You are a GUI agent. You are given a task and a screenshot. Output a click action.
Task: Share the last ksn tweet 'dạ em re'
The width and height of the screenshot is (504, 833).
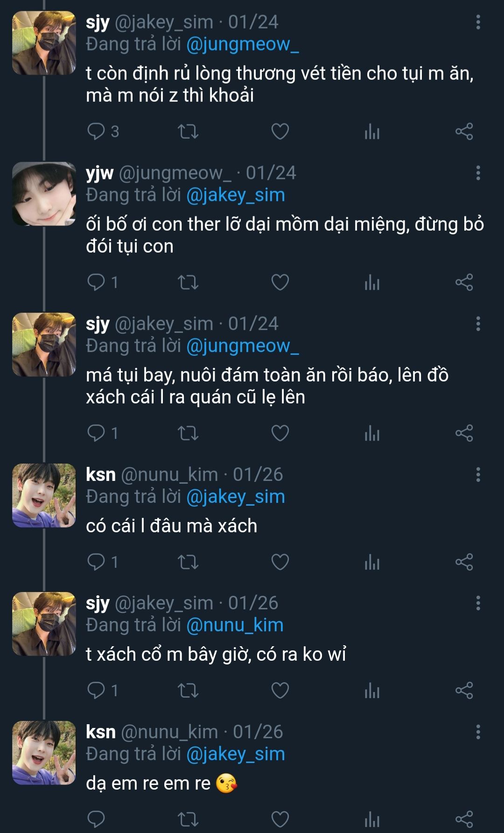[x=464, y=819]
